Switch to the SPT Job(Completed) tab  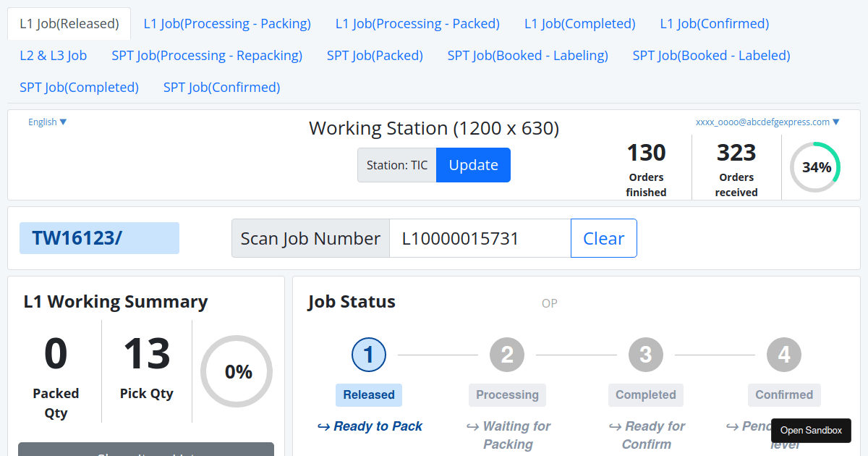(x=80, y=87)
